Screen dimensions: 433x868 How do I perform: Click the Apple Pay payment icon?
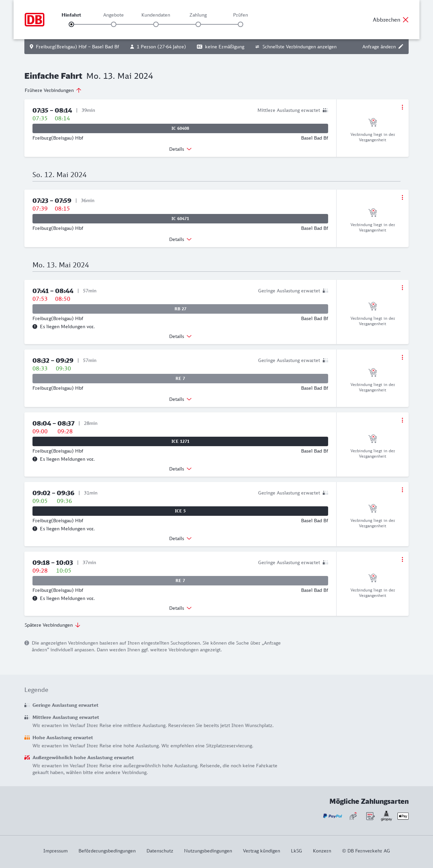pyautogui.click(x=403, y=816)
